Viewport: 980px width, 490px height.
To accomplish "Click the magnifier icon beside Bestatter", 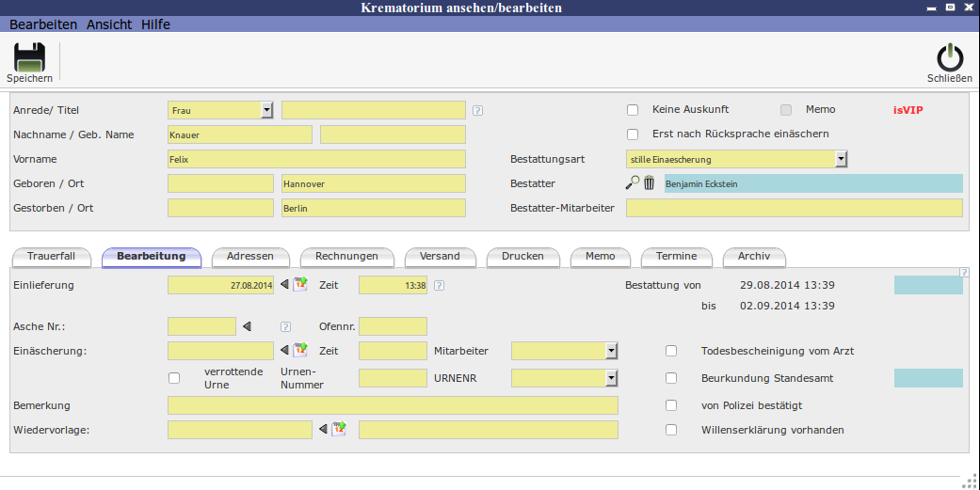I will tap(633, 183).
